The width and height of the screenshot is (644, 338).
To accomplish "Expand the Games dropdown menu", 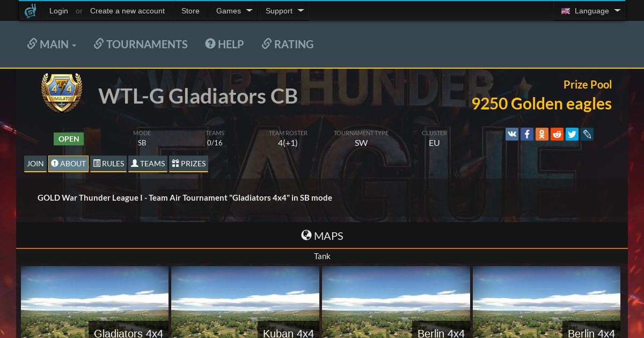I will pyautogui.click(x=235, y=11).
